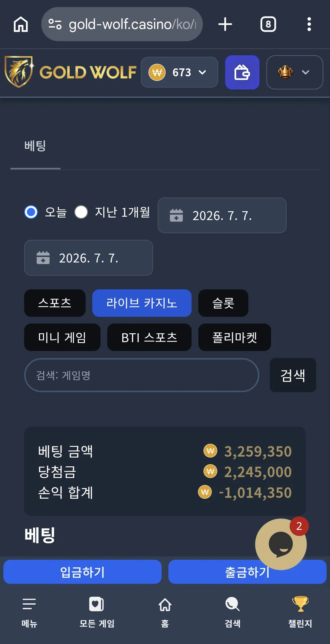Select the 지난 1개월 radio button
This screenshot has height=644, width=330.
point(81,212)
